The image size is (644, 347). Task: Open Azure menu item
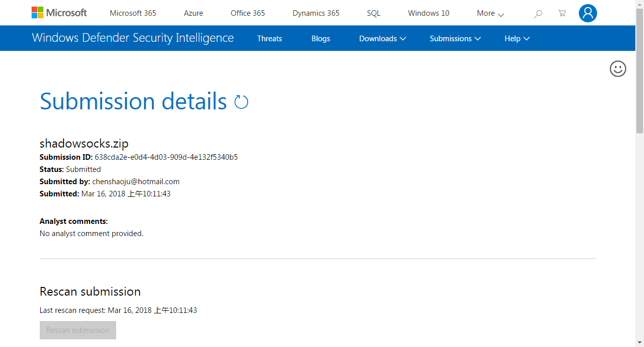[194, 13]
